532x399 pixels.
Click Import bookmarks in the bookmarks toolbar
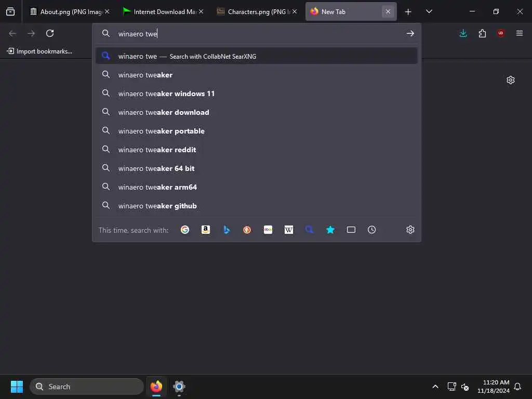tap(39, 51)
